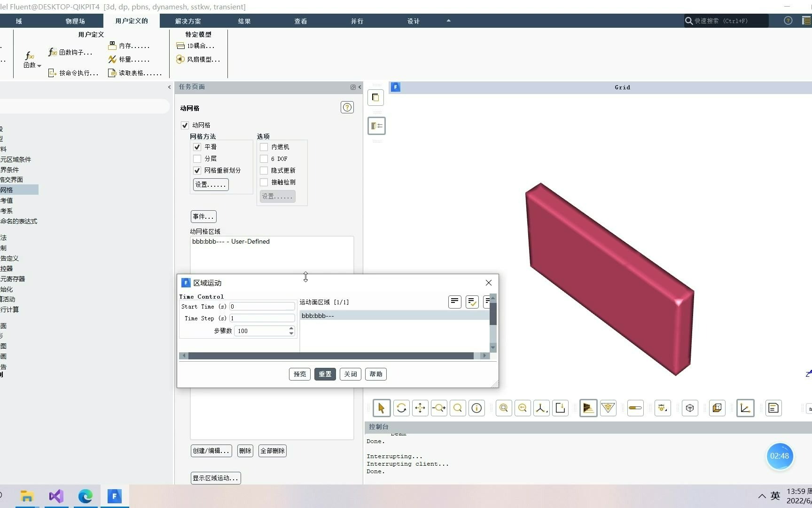Open the 物理场 ribbon tab
The width and height of the screenshot is (812, 508).
(75, 21)
